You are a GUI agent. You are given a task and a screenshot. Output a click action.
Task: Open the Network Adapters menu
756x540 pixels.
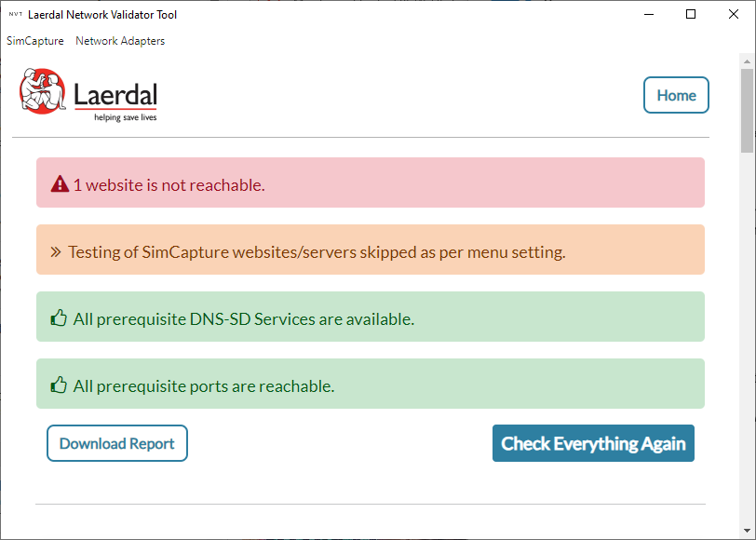pyautogui.click(x=119, y=41)
